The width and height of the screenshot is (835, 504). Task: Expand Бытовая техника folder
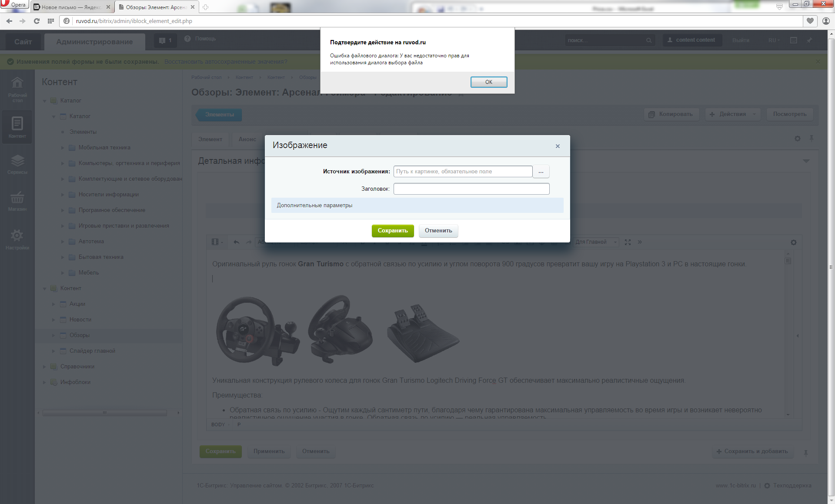pyautogui.click(x=63, y=257)
